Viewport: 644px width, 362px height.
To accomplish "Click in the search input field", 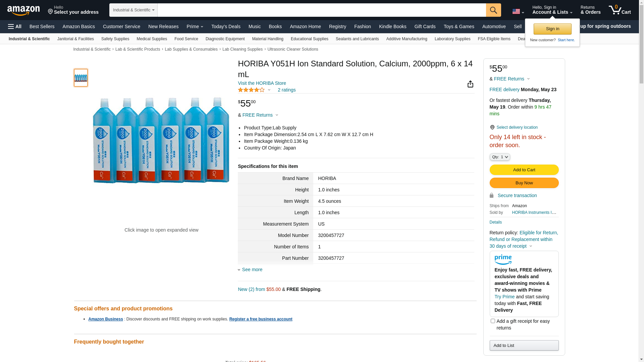I will (x=321, y=10).
